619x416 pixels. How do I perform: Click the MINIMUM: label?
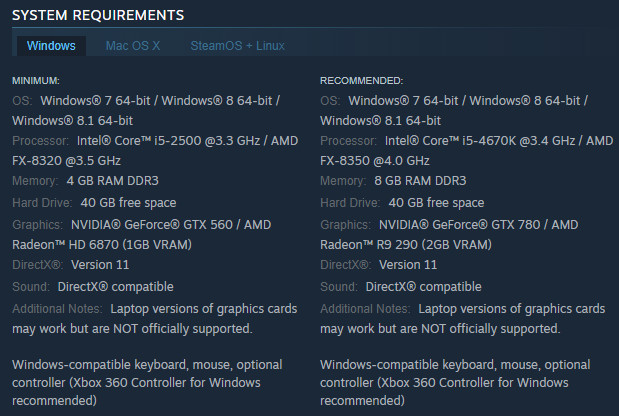tap(36, 81)
